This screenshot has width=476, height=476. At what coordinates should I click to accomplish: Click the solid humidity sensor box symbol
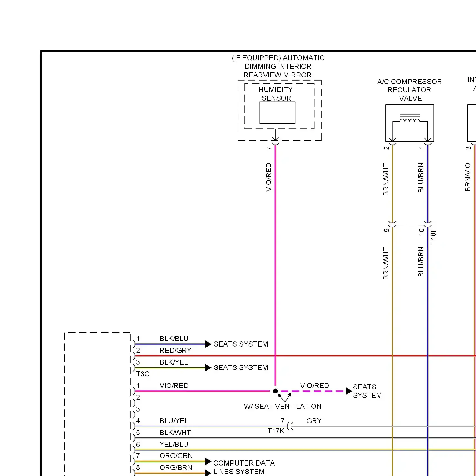[x=277, y=113]
